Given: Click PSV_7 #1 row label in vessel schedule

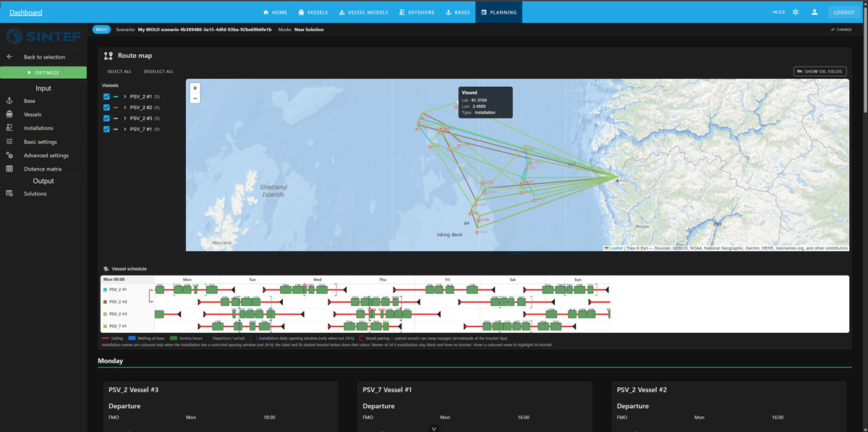Looking at the screenshot, I should pyautogui.click(x=117, y=326).
